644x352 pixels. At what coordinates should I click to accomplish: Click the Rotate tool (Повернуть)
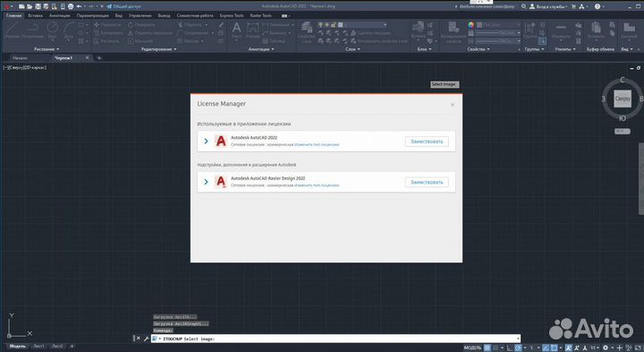[141, 25]
